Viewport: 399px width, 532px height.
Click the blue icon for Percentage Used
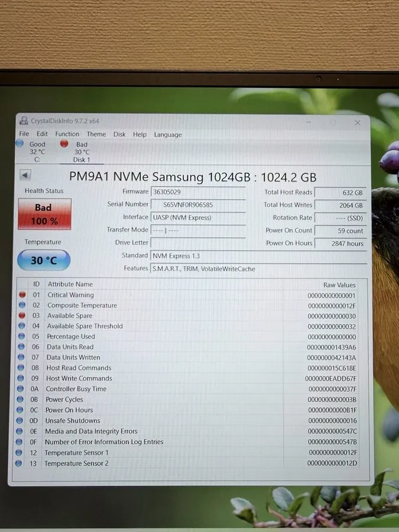tap(21, 336)
